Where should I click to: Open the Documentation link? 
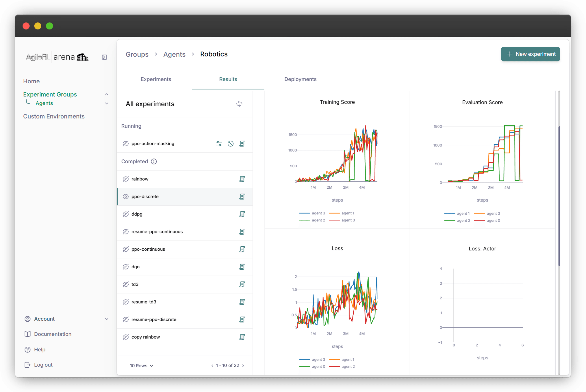[53, 334]
